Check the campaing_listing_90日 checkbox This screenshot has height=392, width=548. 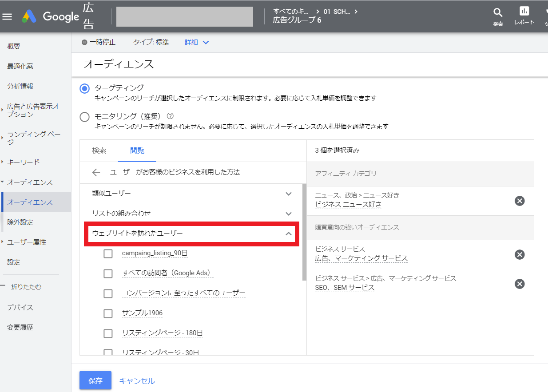[108, 253]
